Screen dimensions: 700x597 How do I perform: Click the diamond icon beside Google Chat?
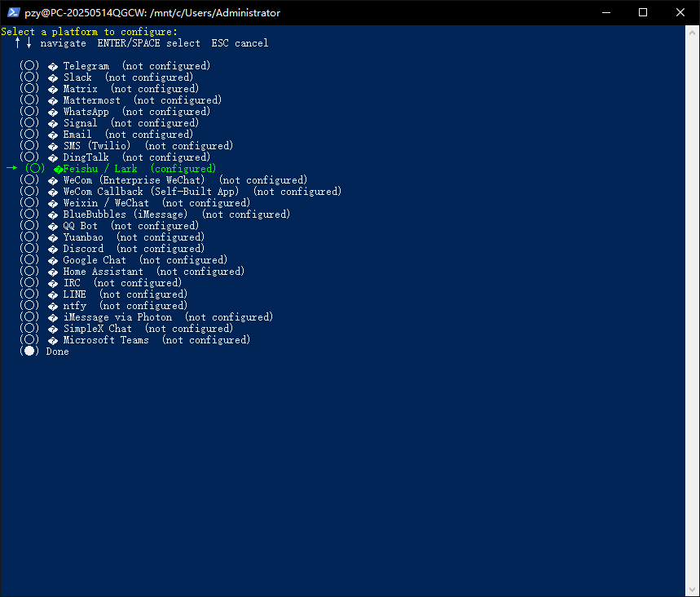(x=53, y=260)
